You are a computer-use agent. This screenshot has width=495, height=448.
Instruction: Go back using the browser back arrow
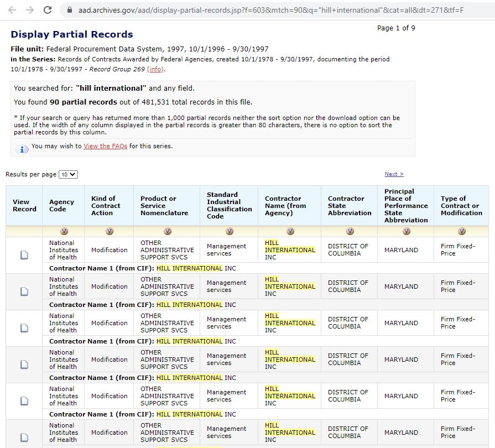pos(12,10)
